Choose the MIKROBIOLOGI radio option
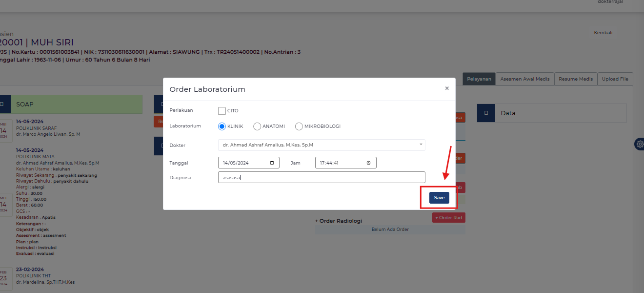This screenshot has height=293, width=644. coord(299,126)
